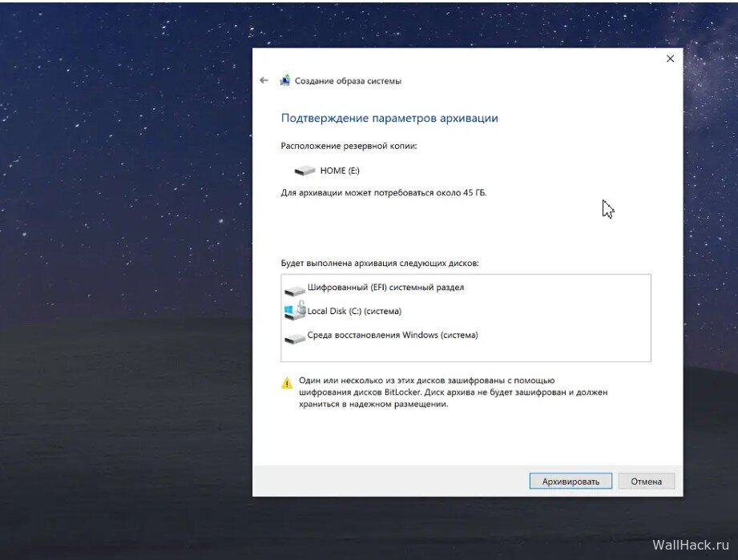Screen dimensions: 738x560
Task: Click the WallHack.ru watermark on the desktop
Action: (689, 545)
